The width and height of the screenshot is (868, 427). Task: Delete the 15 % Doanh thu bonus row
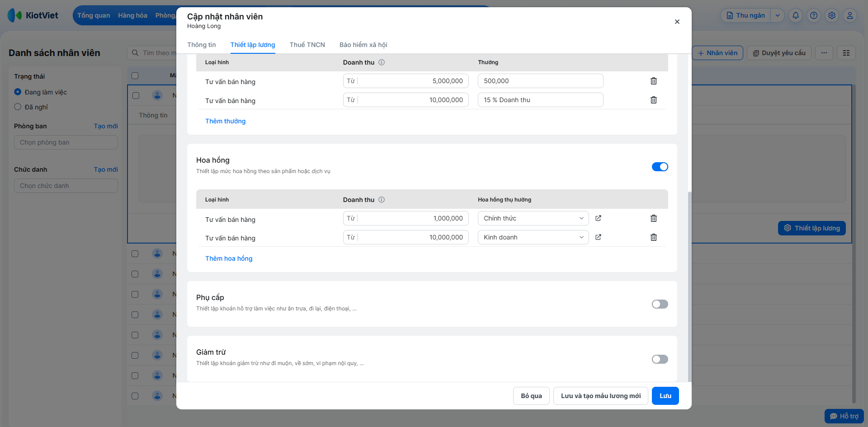(654, 100)
